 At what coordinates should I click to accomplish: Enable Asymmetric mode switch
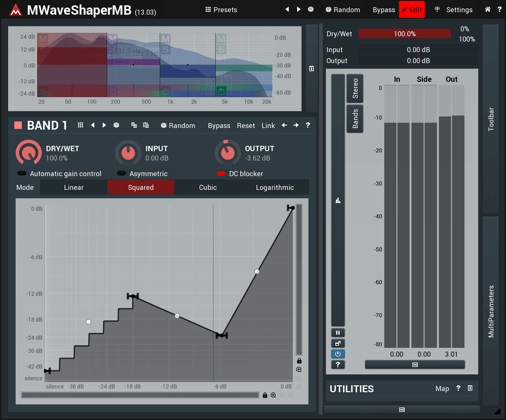121,173
